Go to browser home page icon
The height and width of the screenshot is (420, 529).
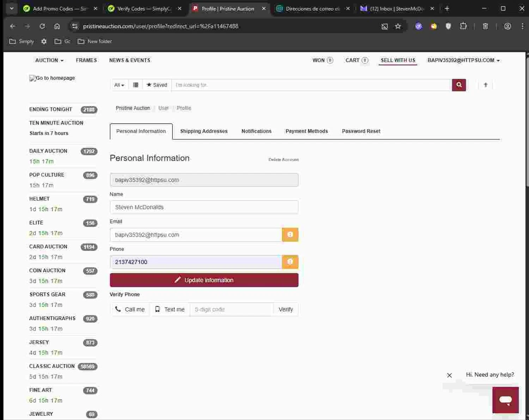click(57, 26)
